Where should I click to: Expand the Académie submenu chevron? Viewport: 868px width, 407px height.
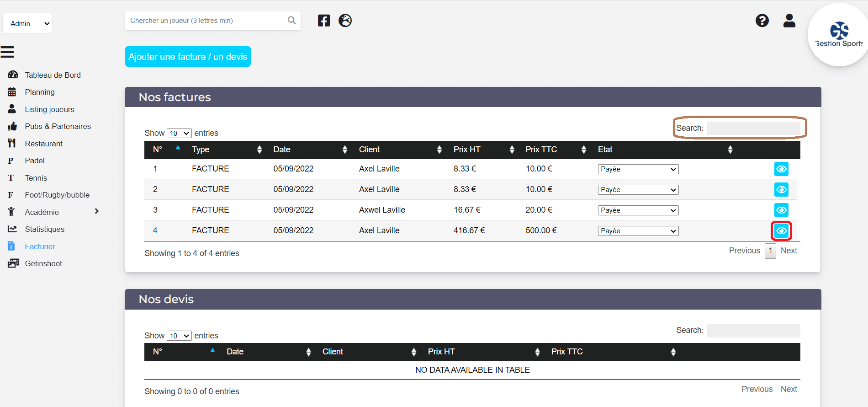[x=96, y=211]
